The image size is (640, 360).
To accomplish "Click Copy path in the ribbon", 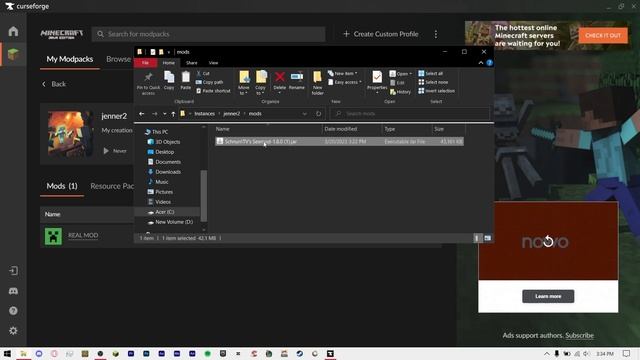I will tap(209, 82).
